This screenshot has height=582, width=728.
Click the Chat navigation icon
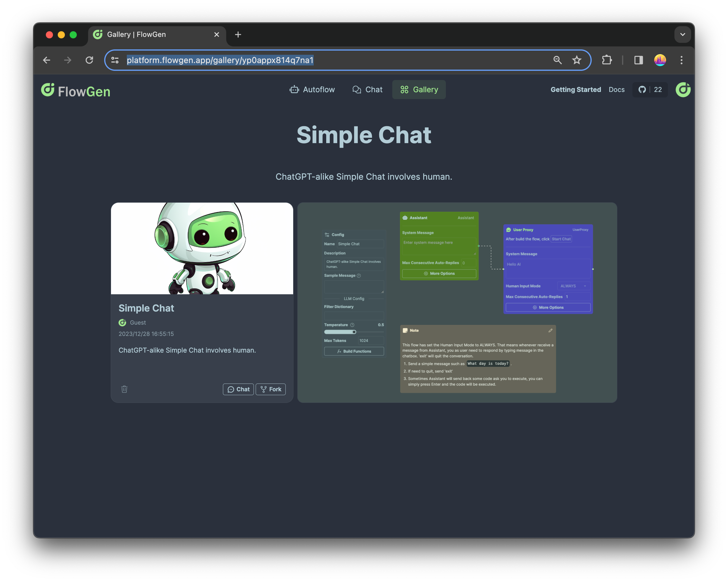(x=357, y=90)
